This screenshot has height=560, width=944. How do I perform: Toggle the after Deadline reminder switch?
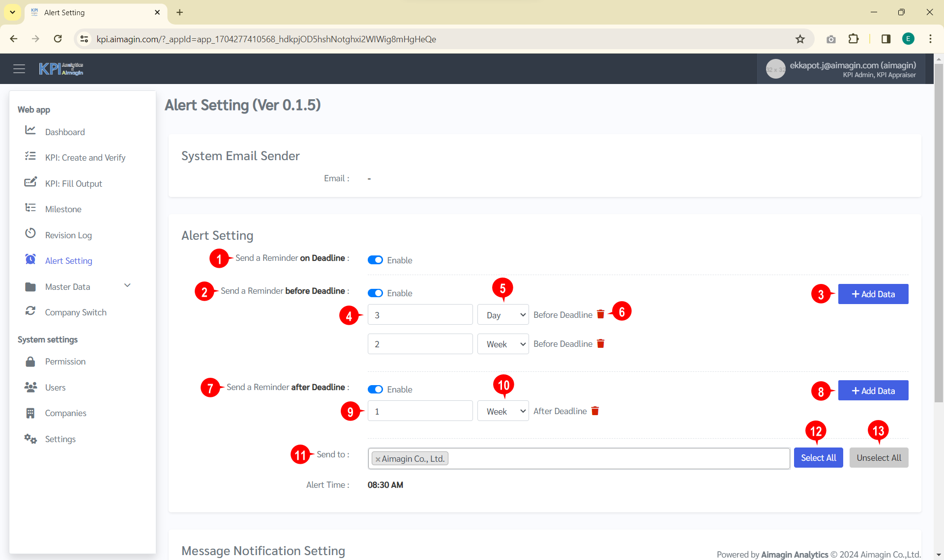tap(375, 389)
